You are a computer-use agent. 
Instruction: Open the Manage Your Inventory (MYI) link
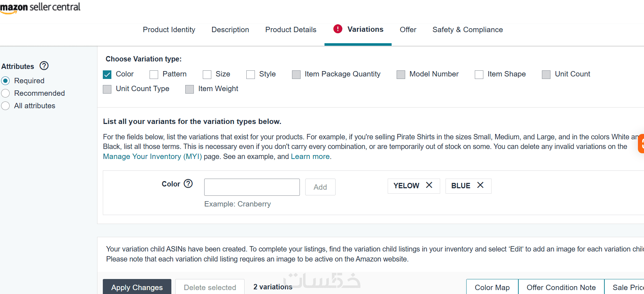[152, 156]
